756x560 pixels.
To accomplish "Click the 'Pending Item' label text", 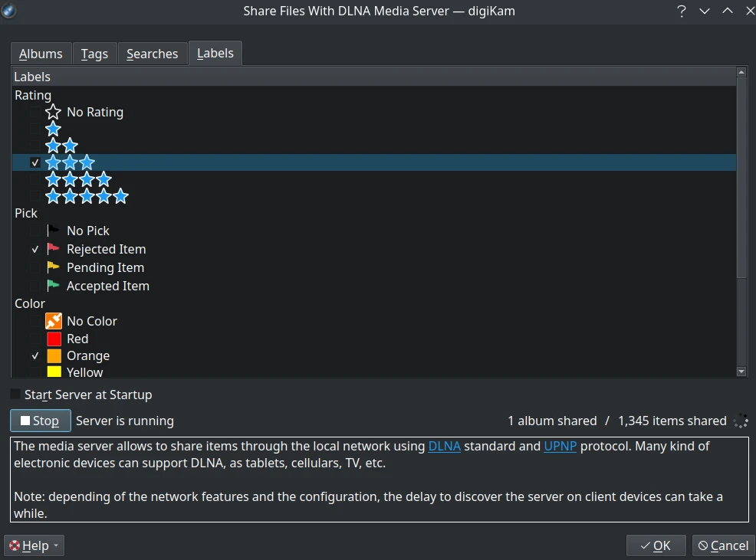I will [x=105, y=267].
